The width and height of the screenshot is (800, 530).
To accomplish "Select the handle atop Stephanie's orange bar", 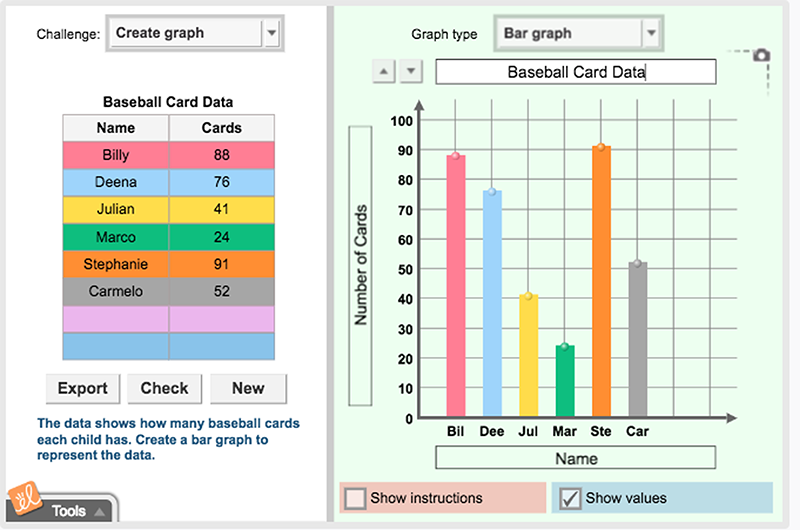I will (x=600, y=147).
